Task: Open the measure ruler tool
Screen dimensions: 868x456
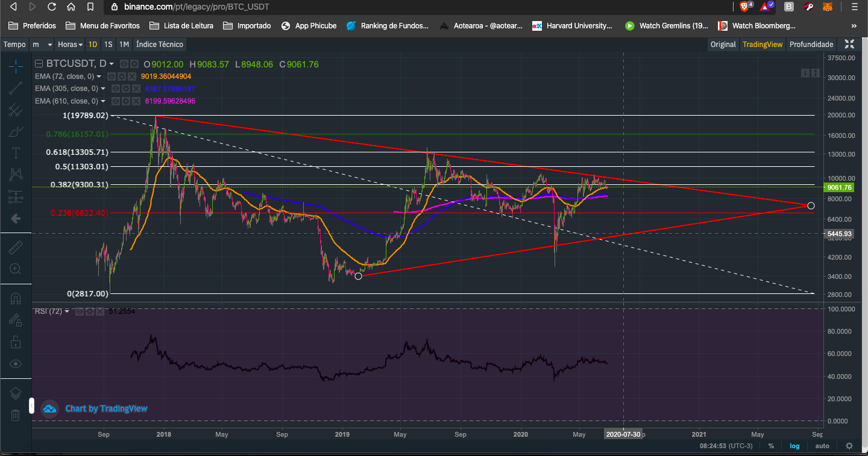Action: tap(16, 247)
